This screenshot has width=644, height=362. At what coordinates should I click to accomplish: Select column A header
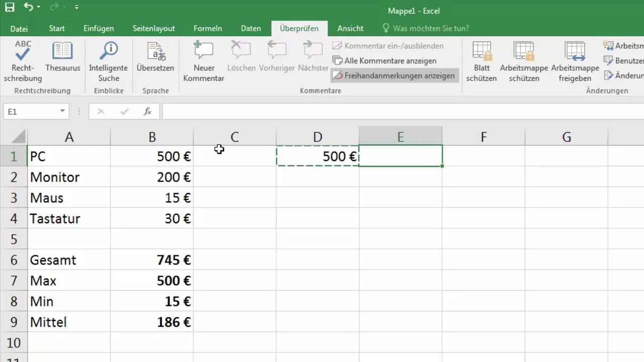coord(69,137)
